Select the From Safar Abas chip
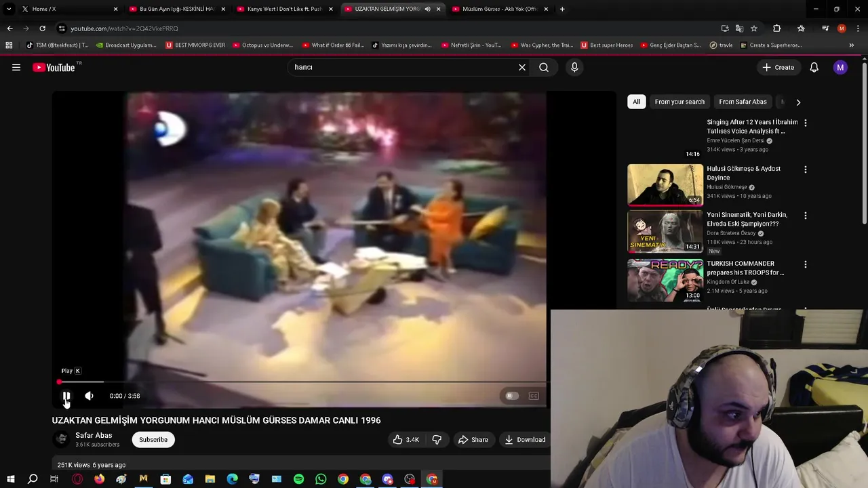This screenshot has width=868, height=488. tap(743, 102)
